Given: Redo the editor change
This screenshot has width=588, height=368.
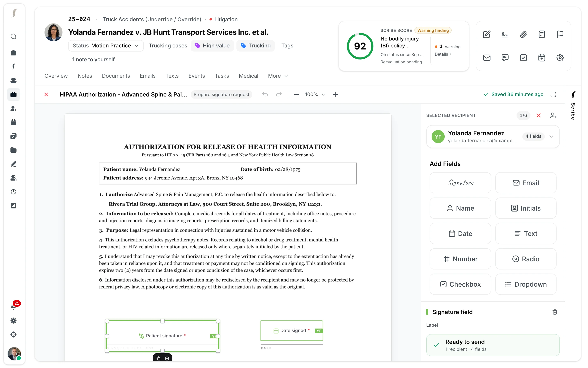Looking at the screenshot, I should tap(279, 94).
